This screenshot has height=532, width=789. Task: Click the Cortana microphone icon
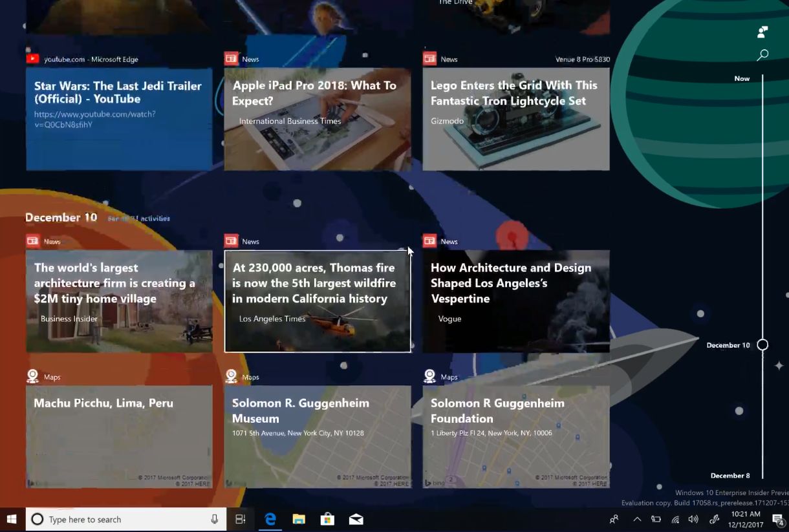point(214,519)
